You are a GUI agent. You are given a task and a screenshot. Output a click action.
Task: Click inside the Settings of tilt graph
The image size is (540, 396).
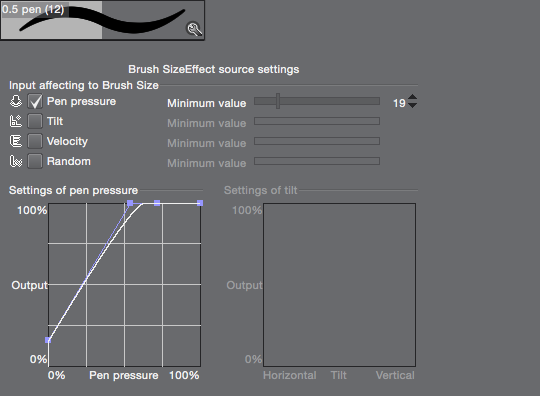coord(340,285)
